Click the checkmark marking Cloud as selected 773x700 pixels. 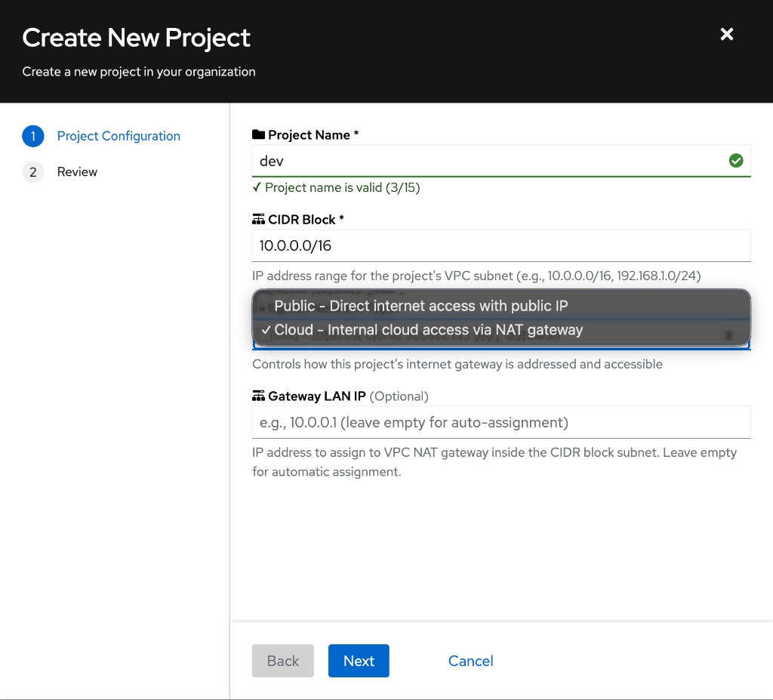(x=266, y=329)
